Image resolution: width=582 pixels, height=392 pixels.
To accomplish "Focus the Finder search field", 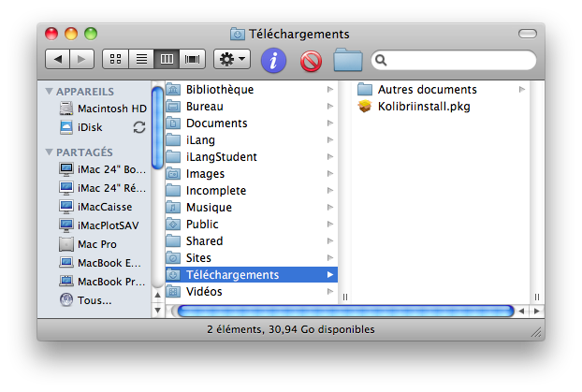I will tap(454, 60).
